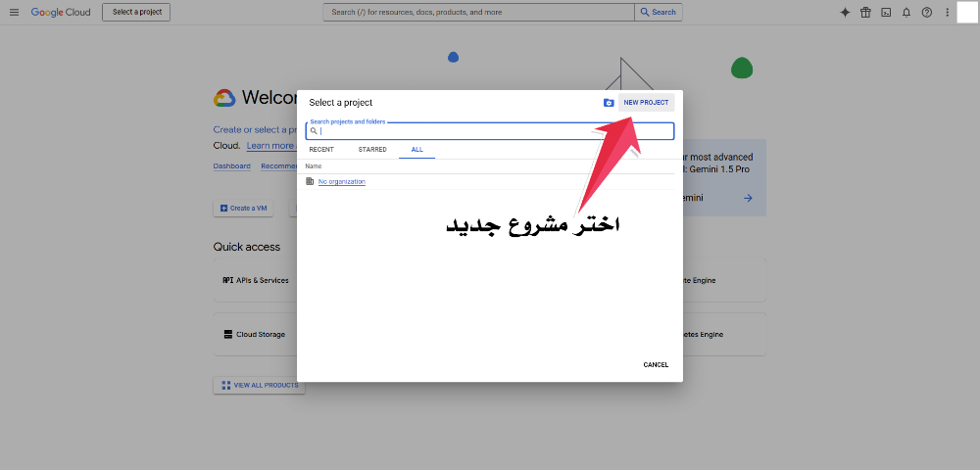Click the Select a project dialog title
980x470 pixels.
[x=341, y=103]
